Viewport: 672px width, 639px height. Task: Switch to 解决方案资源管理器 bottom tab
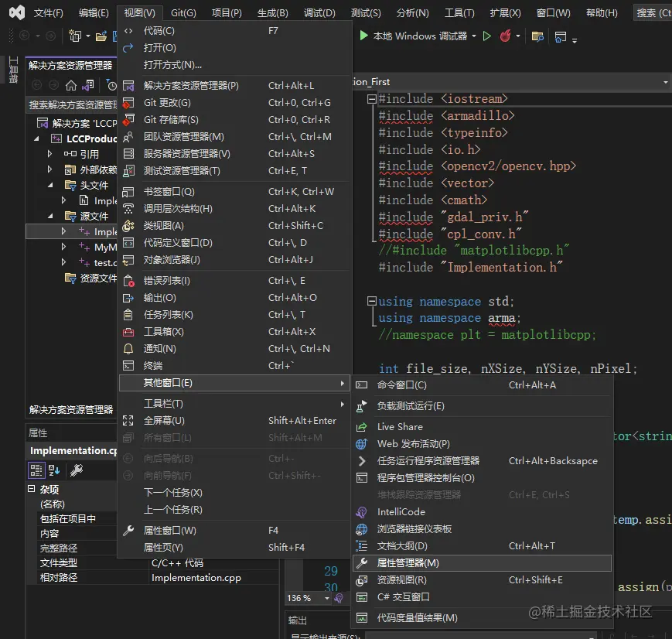(71, 410)
